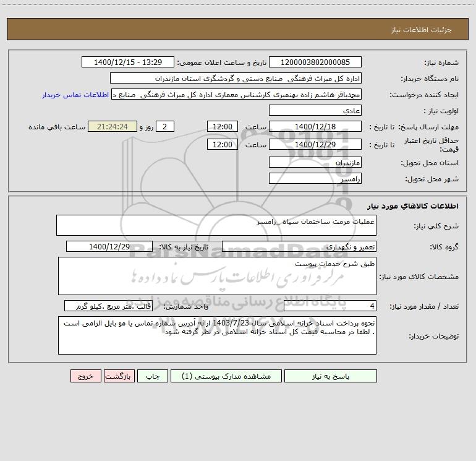Click the تاریخ و ساعت اعلان عمومی label
The height and width of the screenshot is (461, 476).
tap(221, 62)
